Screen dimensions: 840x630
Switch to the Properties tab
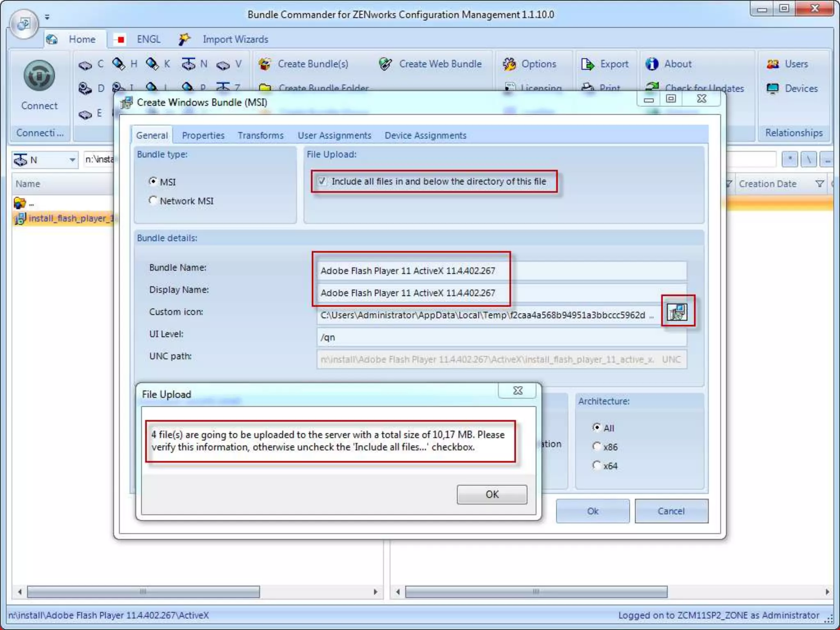click(x=203, y=135)
